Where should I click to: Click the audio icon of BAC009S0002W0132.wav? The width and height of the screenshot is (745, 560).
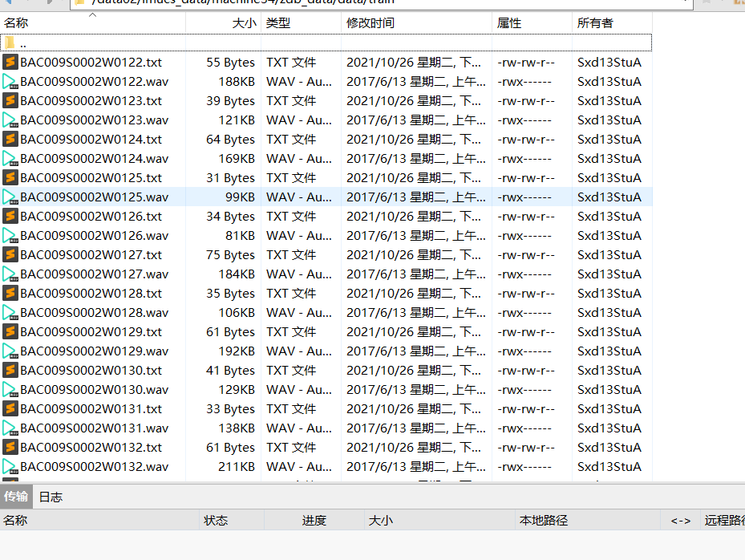coord(10,466)
